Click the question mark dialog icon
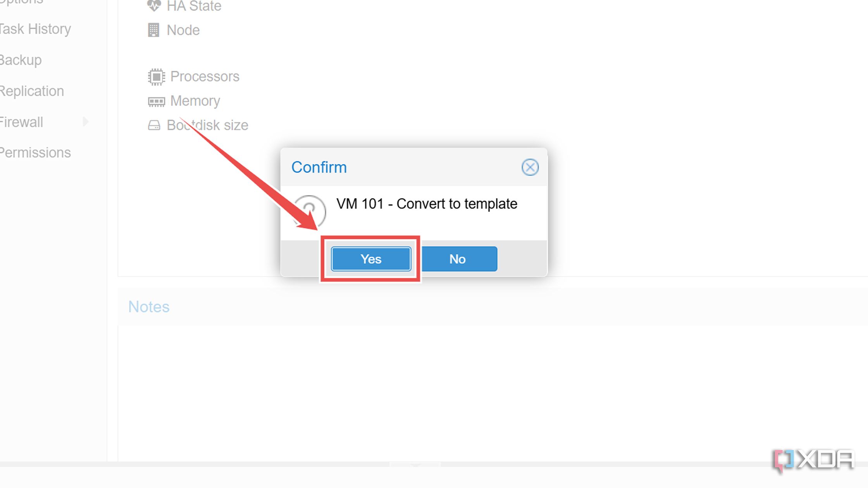Screen dimensions: 868x488 tap(310, 211)
